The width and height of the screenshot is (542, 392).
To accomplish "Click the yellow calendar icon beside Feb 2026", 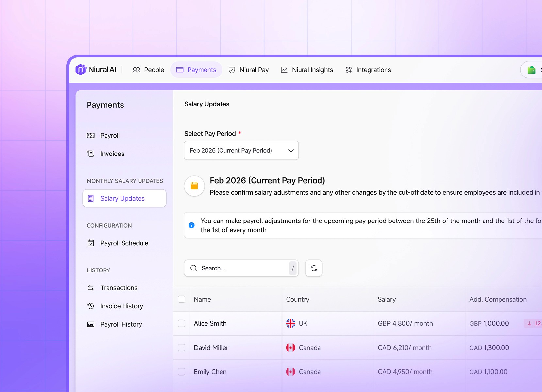I will [194, 186].
